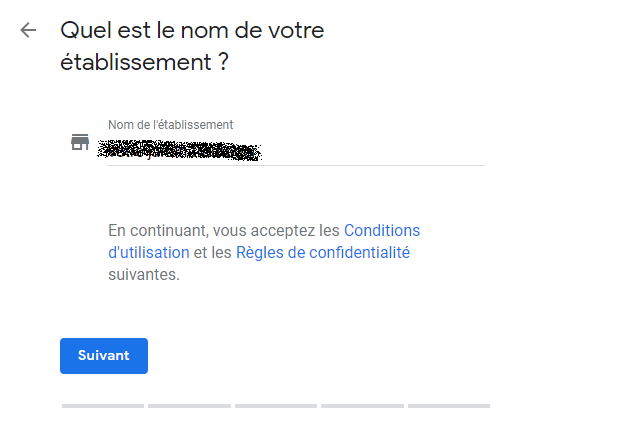Click the storefront icon beside the name field
This screenshot has width=623, height=448.
[x=80, y=142]
